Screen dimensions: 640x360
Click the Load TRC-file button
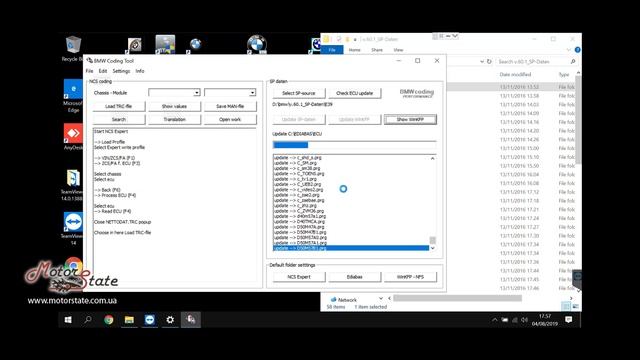coord(119,106)
